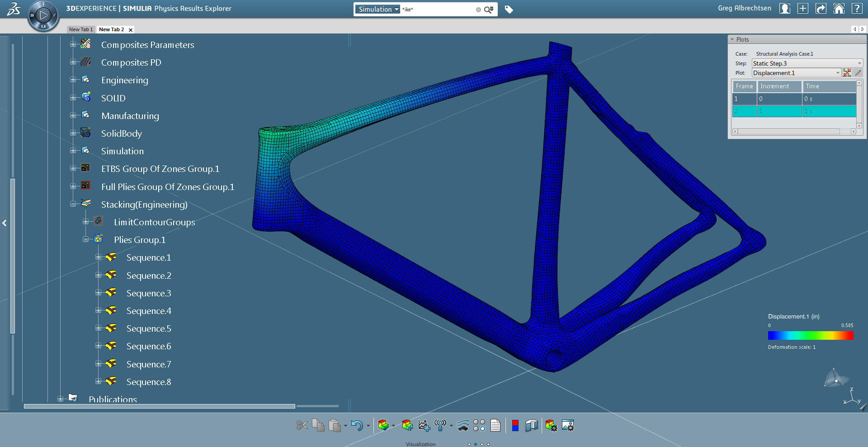Click the tag icon beside the search box
868x447 pixels.
point(509,10)
